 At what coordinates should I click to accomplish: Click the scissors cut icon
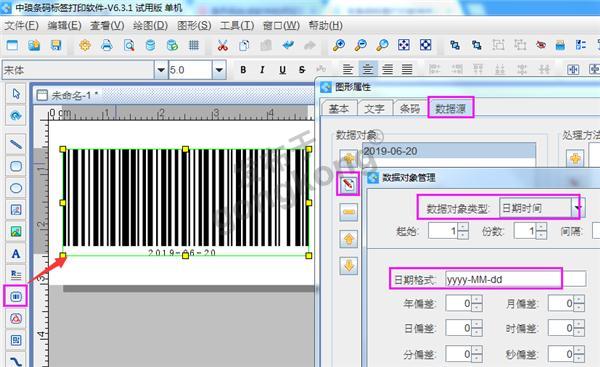point(222,46)
